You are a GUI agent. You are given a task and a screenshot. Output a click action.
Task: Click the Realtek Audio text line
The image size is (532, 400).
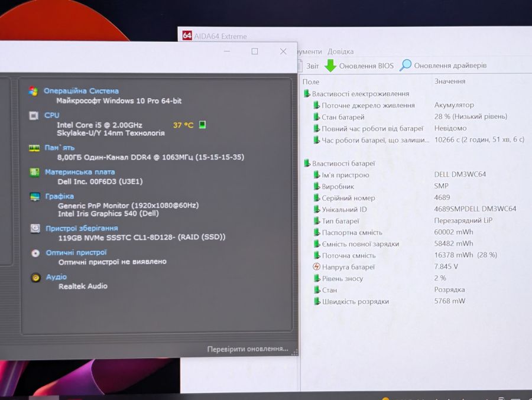pos(83,286)
